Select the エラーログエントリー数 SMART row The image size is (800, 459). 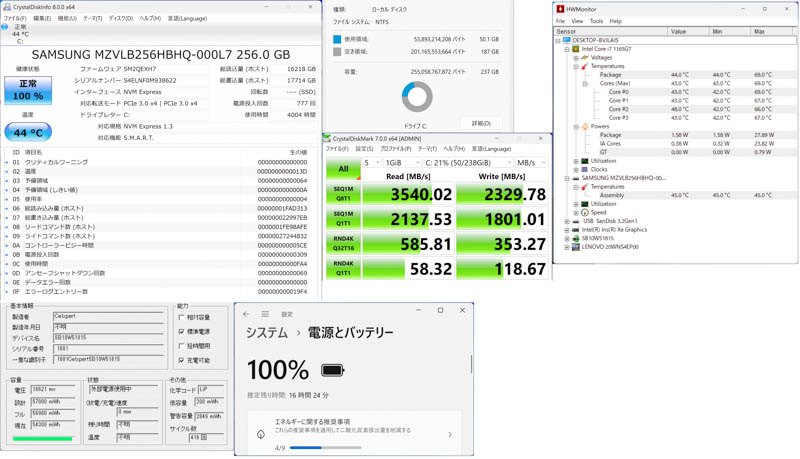159,292
